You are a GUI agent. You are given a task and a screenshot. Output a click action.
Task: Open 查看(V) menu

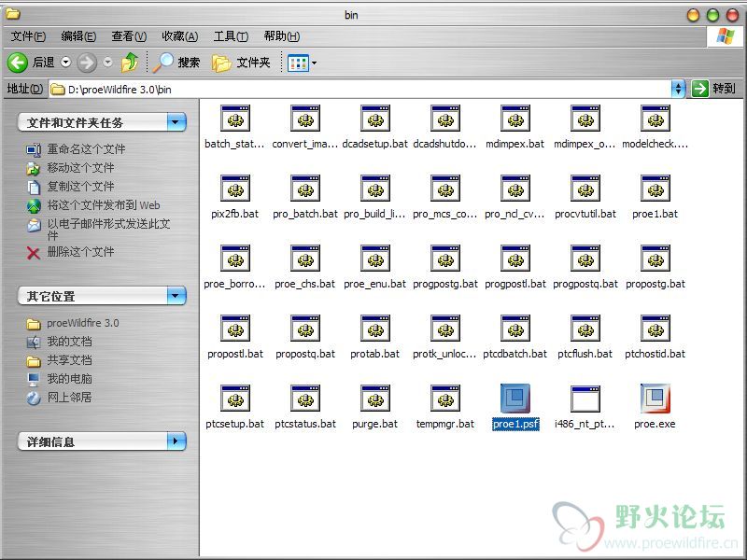pos(129,36)
